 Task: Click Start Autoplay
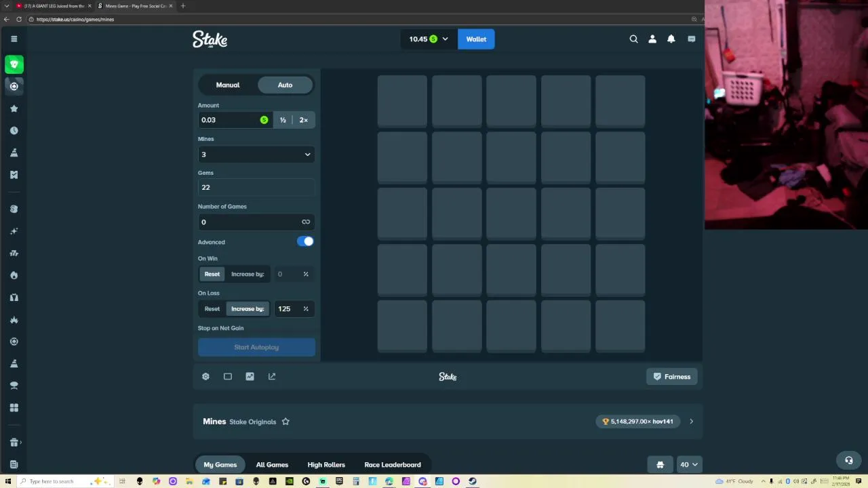(x=256, y=347)
